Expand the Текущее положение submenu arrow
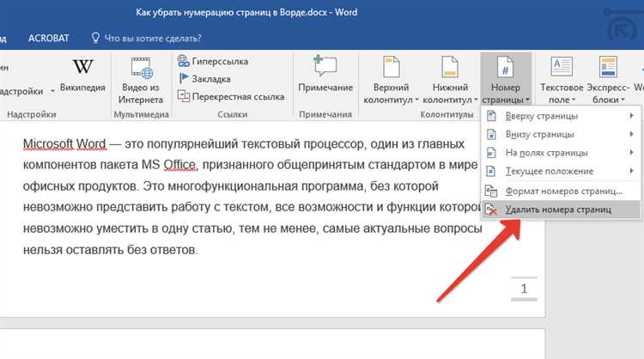This screenshot has height=359, width=644. pyautogui.click(x=631, y=171)
